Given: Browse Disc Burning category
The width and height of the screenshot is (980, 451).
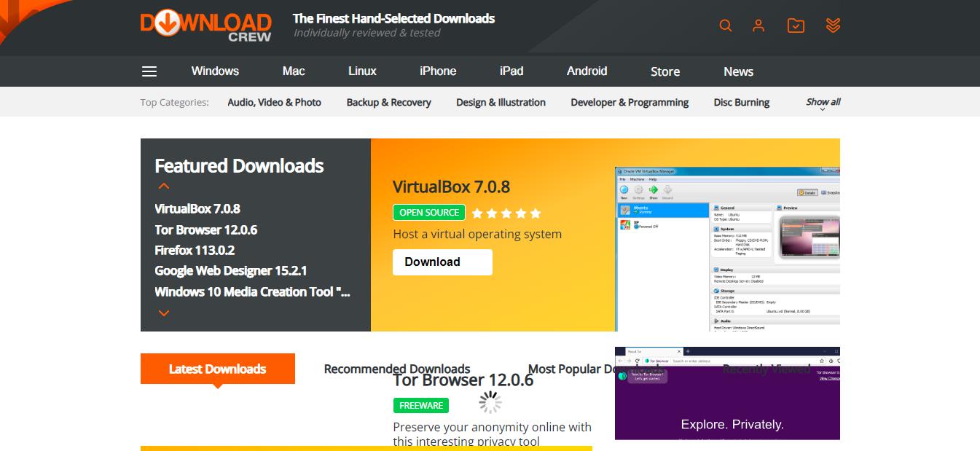Looking at the screenshot, I should (742, 102).
